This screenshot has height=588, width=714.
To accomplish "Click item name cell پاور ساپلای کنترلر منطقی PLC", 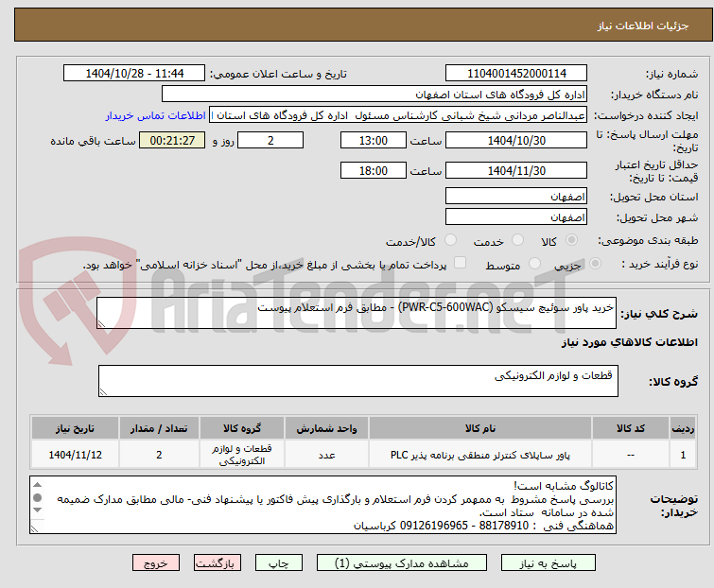I will click(480, 455).
